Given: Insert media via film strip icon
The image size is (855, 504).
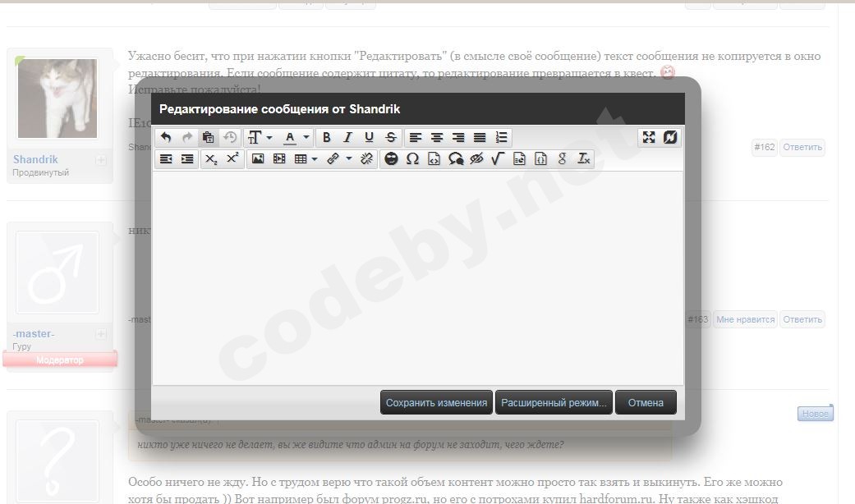Looking at the screenshot, I should [279, 158].
